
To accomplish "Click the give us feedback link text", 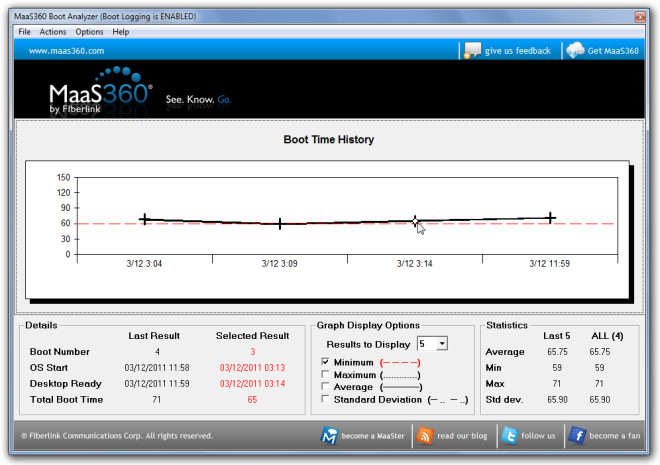I will click(518, 51).
